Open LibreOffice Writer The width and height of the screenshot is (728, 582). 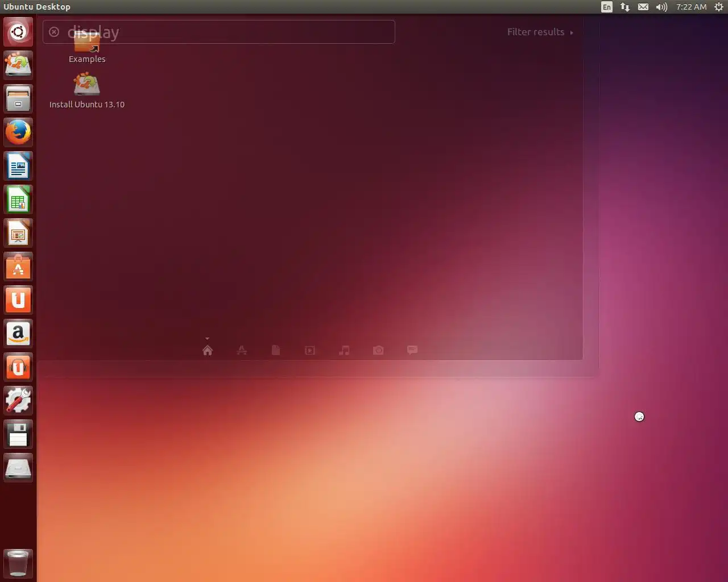pyautogui.click(x=18, y=165)
